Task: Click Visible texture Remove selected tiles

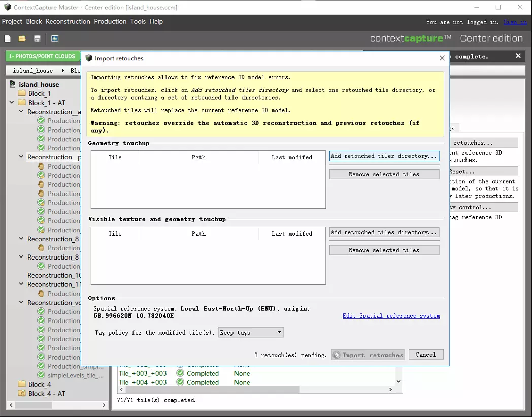Action: click(x=384, y=250)
